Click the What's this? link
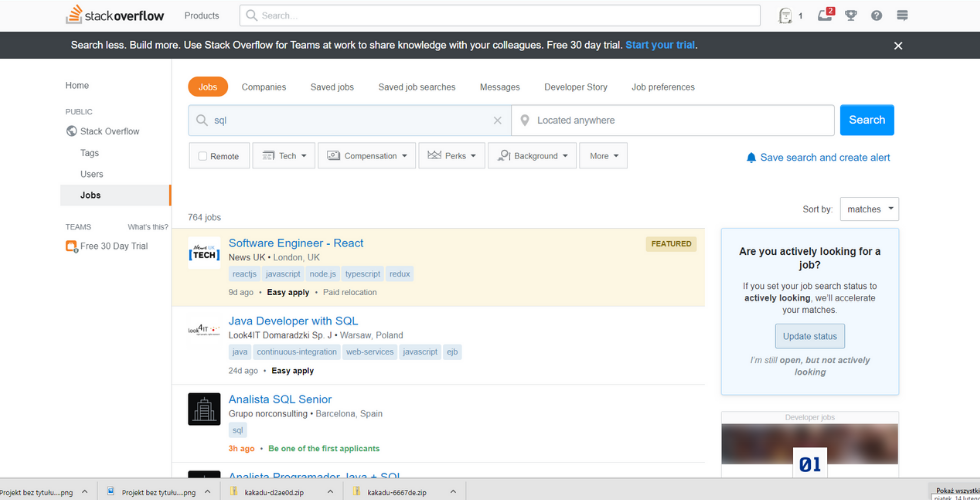 tap(148, 227)
